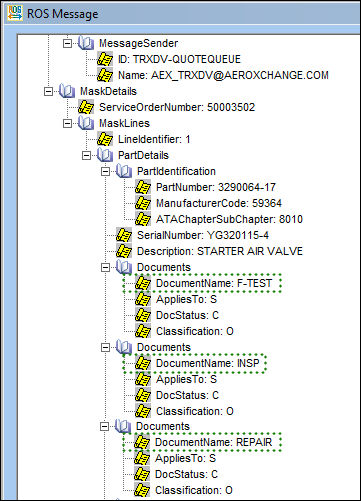Select 'Name: AEX_TRXDV@AEROXCHANGE.COM' row
The image size is (361, 501).
click(223, 75)
